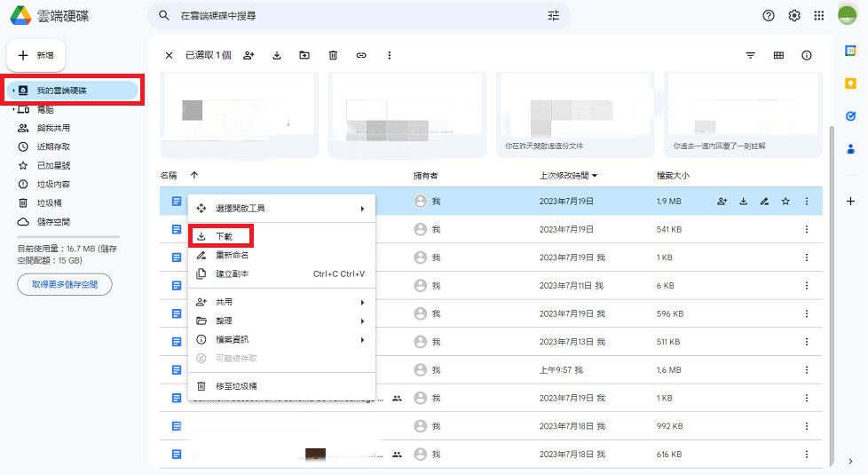This screenshot has width=868, height=475.
Task: Rename pencil icon on the 1.9 MB row
Action: pos(764,202)
